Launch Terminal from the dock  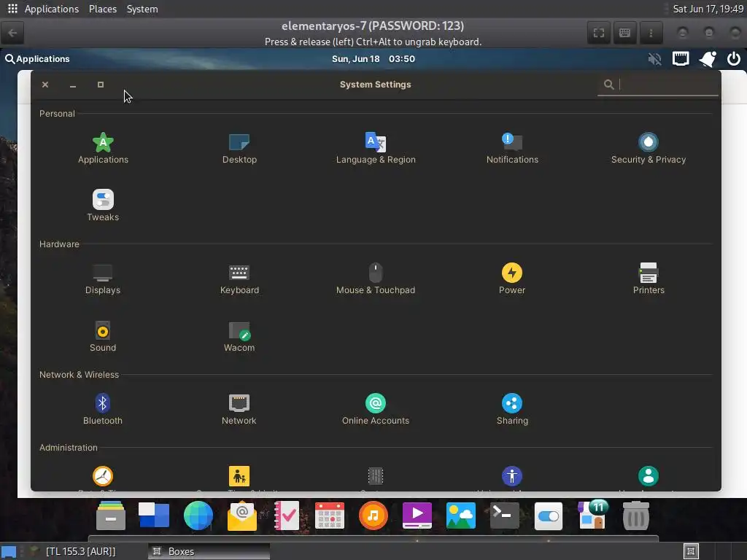point(505,516)
